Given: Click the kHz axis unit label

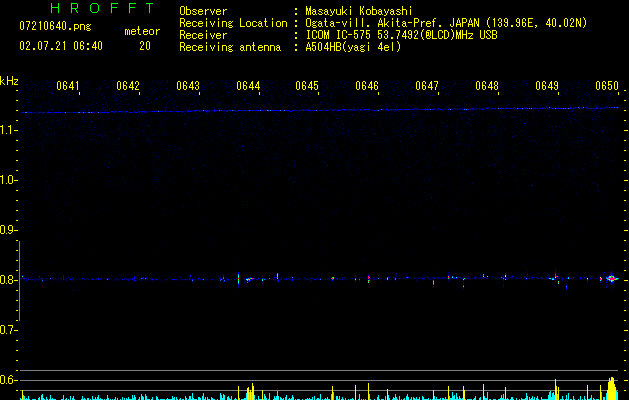Looking at the screenshot, I should (9, 81).
